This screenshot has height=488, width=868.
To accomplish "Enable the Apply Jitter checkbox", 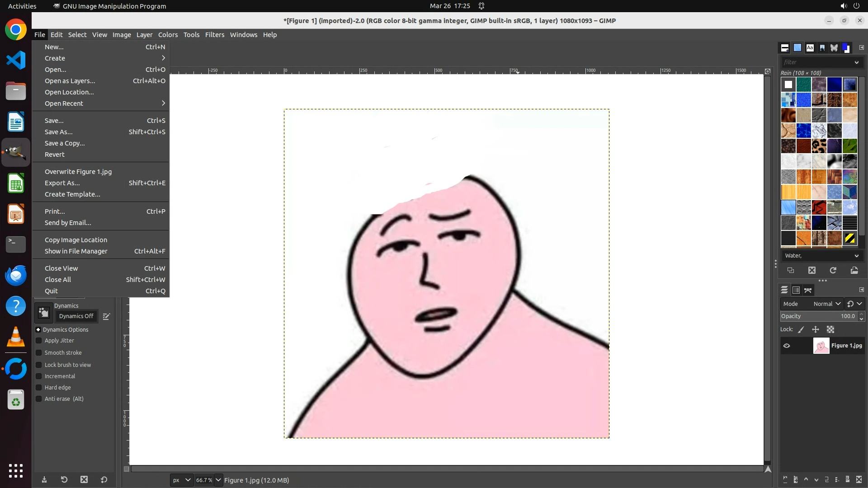I will coord(39,341).
